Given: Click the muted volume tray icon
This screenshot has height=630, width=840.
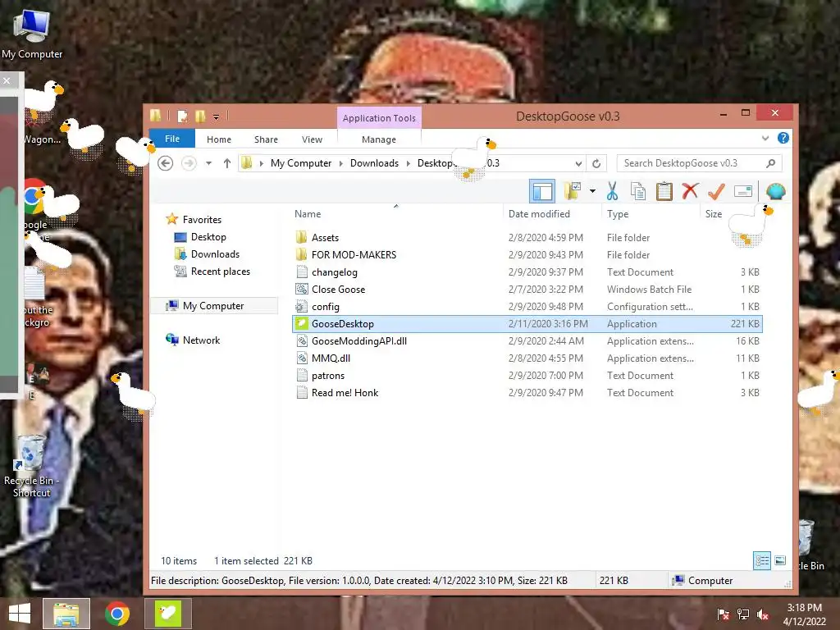Looking at the screenshot, I should point(762,614).
